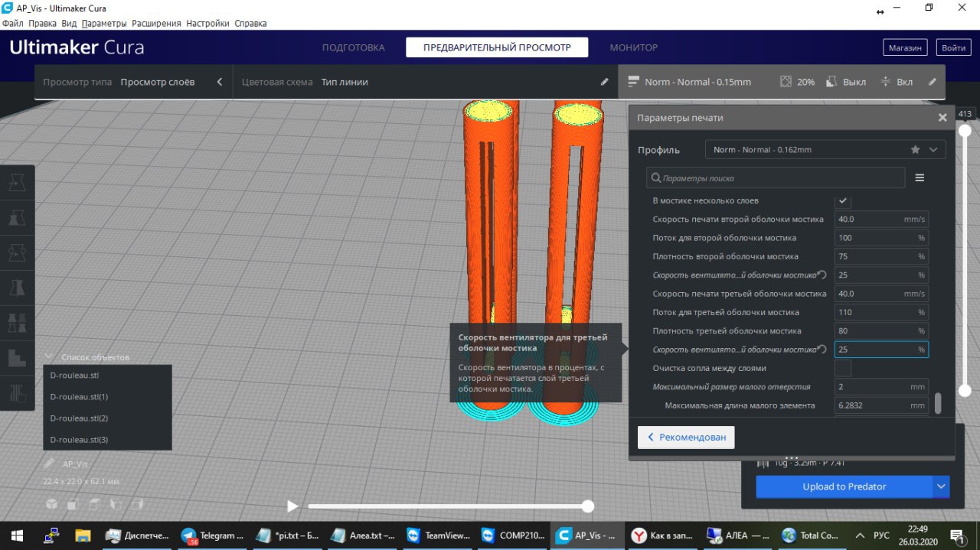Click the lower layer slider handle

[965, 390]
